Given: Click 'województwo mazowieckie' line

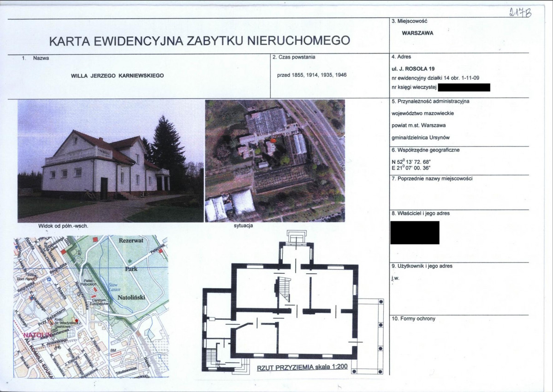Looking at the screenshot, I should [422, 113].
